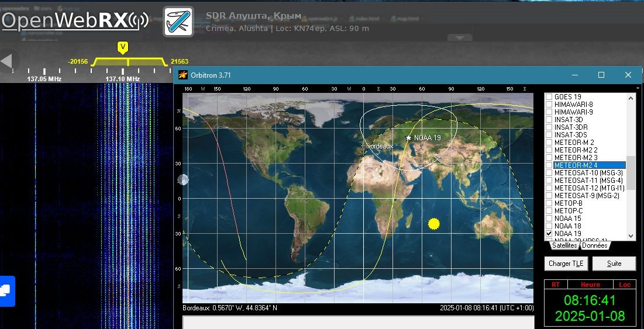Open the OpenWebRX logo link

(x=75, y=20)
